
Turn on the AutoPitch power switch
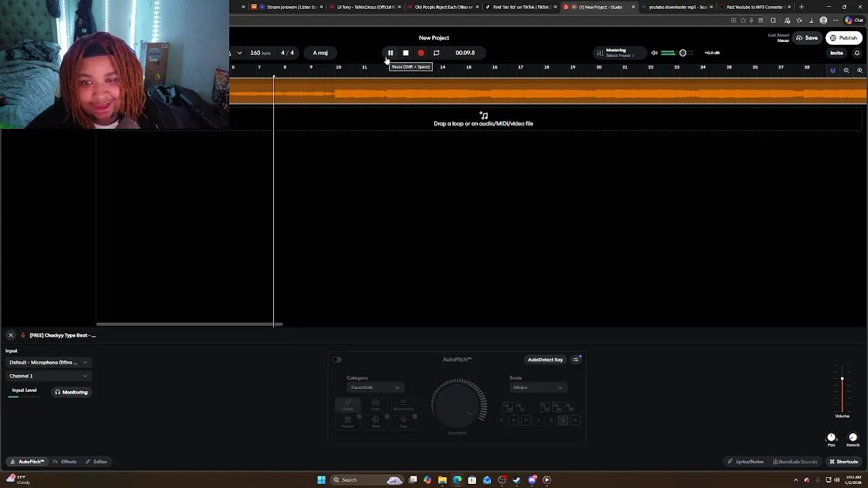(x=337, y=360)
